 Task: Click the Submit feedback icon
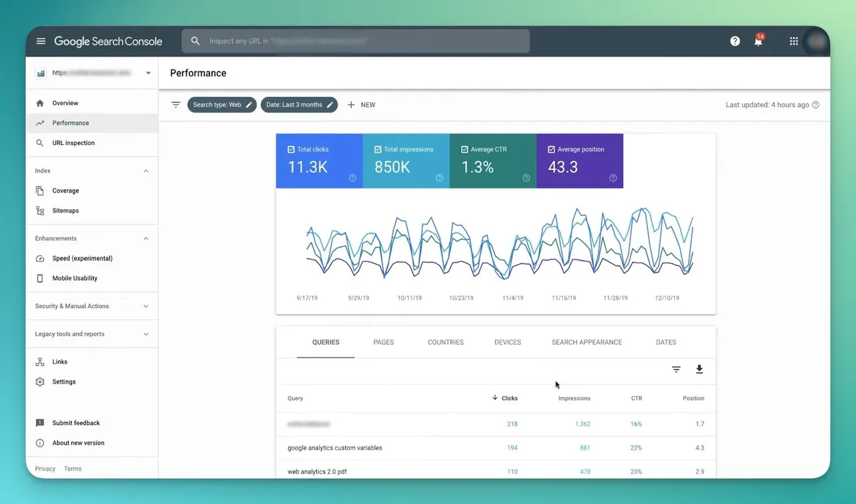tap(40, 423)
